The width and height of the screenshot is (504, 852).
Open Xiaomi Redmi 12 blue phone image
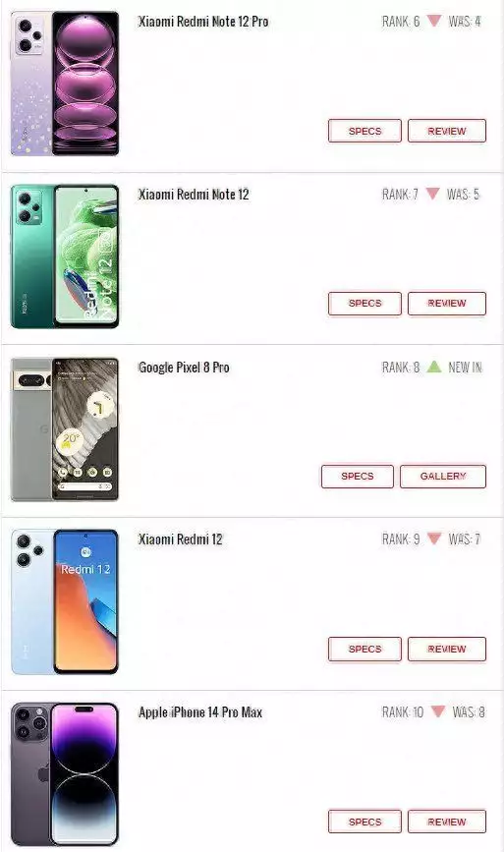65,601
